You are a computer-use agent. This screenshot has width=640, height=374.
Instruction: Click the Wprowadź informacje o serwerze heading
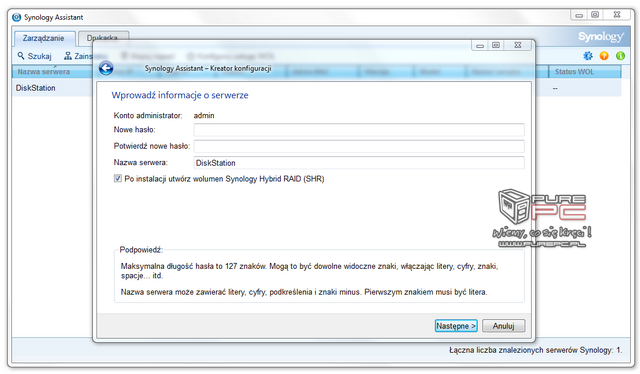180,95
